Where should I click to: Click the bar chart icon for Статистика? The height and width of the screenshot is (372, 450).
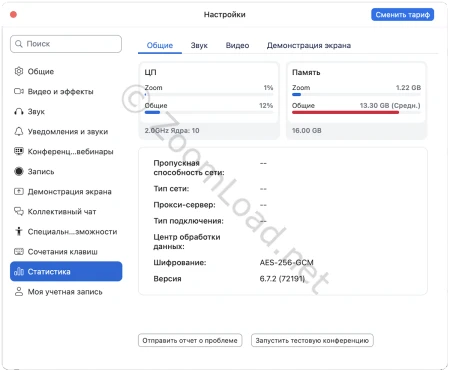coord(19,271)
